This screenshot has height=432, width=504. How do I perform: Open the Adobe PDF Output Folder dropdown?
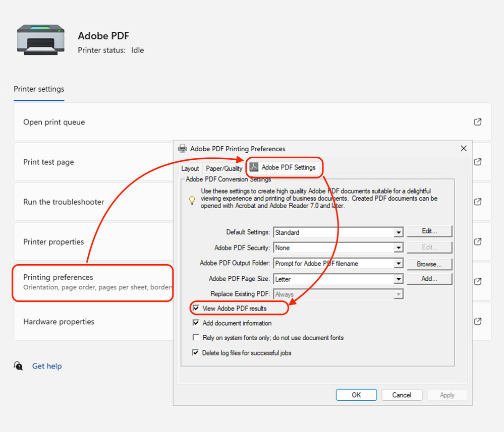tap(399, 264)
